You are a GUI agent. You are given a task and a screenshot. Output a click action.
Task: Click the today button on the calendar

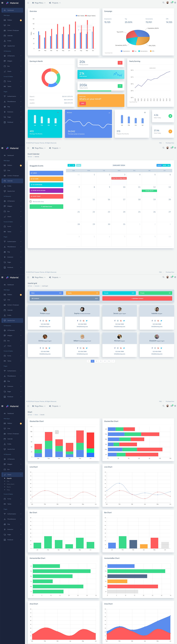tap(79, 165)
